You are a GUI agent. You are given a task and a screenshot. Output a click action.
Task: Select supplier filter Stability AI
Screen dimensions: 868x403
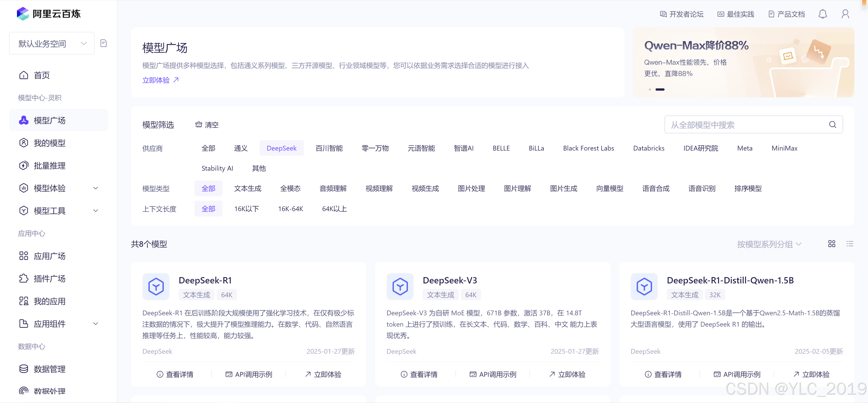point(217,168)
